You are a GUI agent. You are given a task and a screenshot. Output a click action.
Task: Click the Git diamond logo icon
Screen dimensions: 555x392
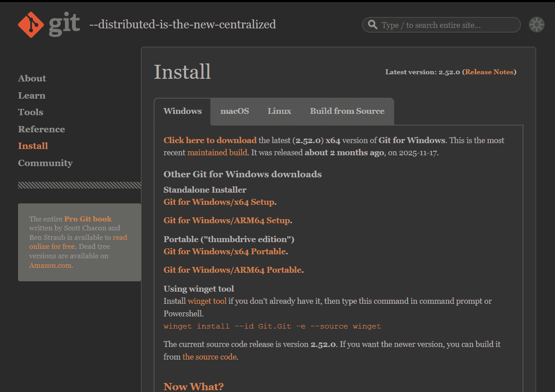click(31, 24)
